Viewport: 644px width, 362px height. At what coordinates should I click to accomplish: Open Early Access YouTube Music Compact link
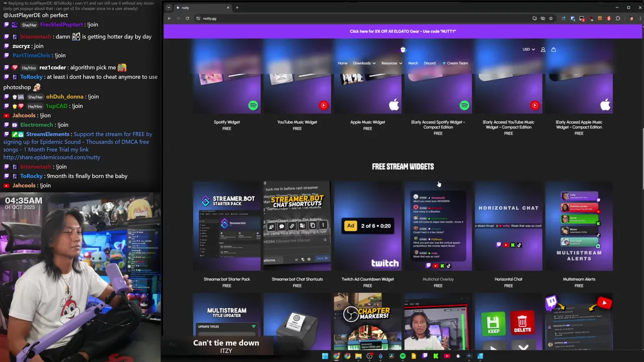pos(508,125)
